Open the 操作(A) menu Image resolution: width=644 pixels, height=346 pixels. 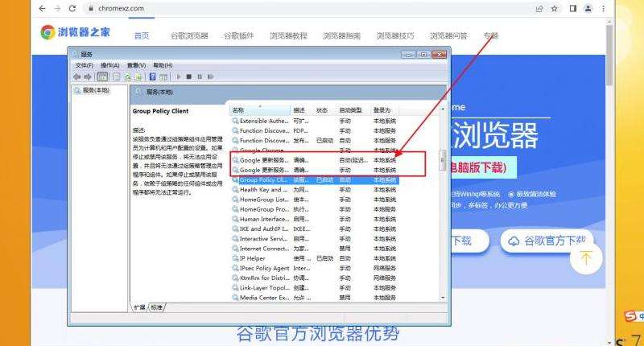click(x=110, y=65)
